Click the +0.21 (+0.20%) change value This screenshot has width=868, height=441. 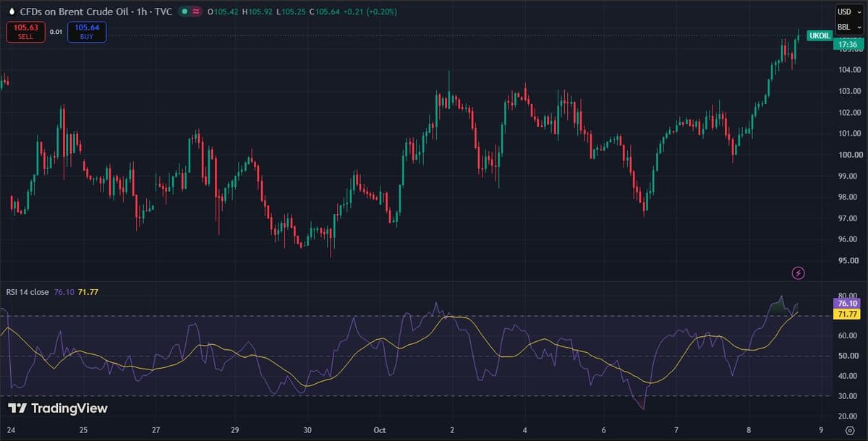(x=372, y=12)
